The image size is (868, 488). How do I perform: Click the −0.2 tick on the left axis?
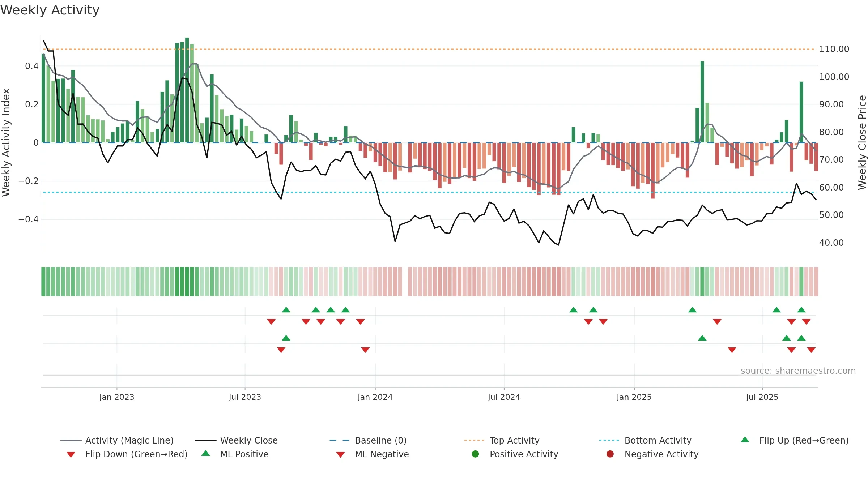(29, 181)
